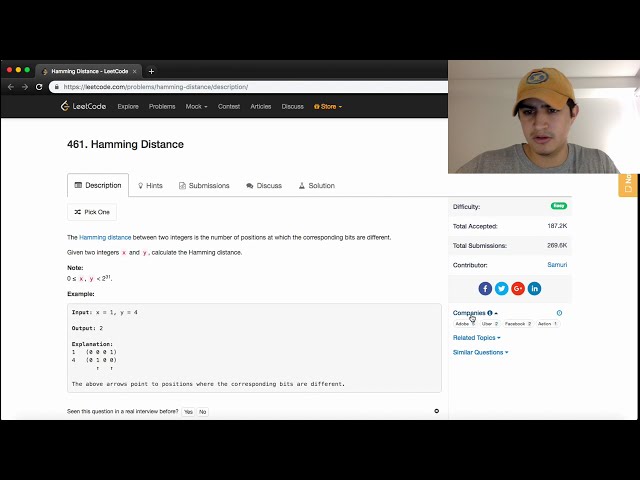Click the 'Output: 2' line

87,328
